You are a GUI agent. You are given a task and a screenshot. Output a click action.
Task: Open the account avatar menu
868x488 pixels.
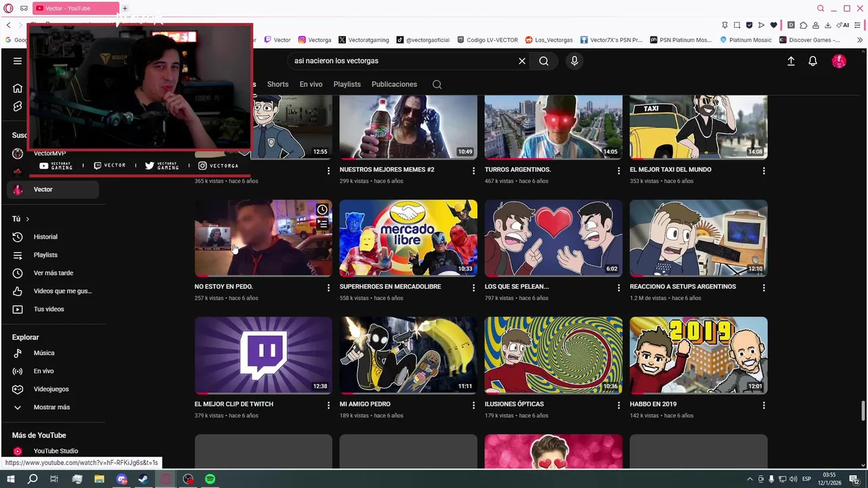[x=839, y=61]
